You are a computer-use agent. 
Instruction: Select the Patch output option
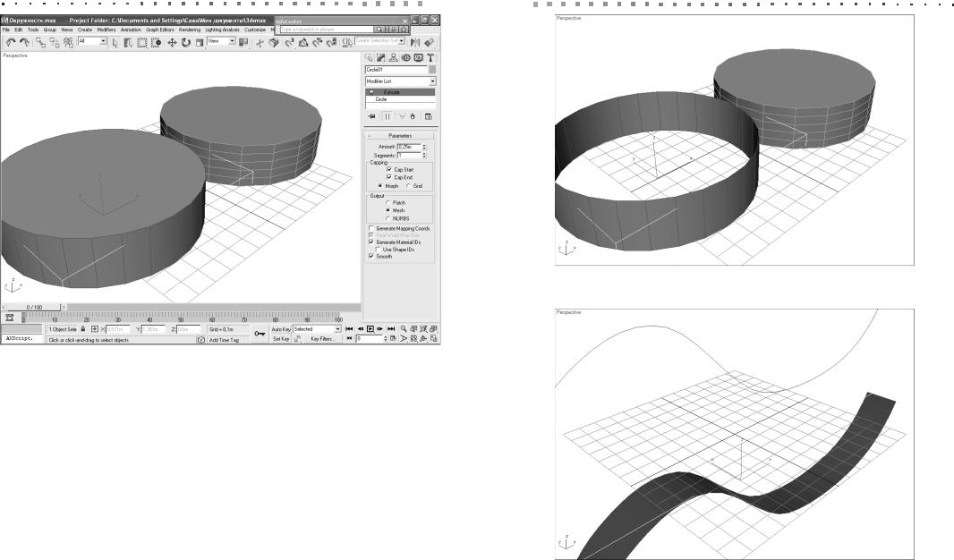point(388,202)
